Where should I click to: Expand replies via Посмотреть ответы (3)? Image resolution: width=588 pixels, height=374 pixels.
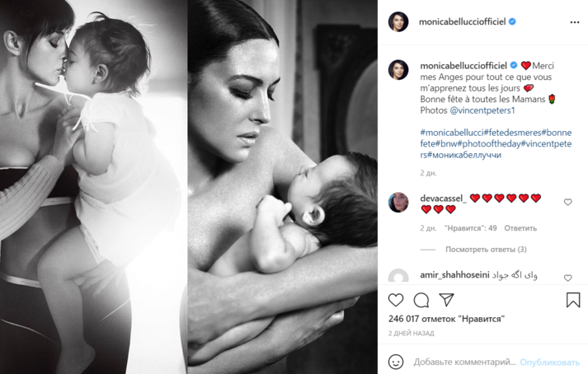pos(486,250)
